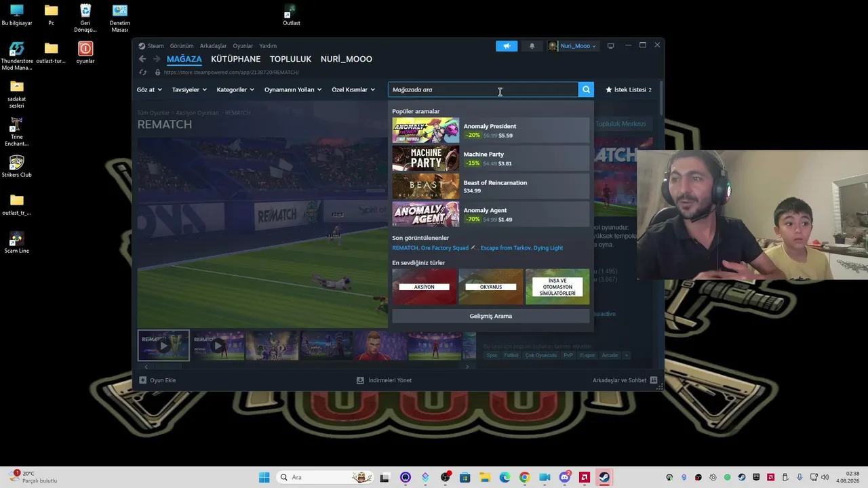
Task: Open İstek Listesi wishlist
Action: (x=629, y=89)
